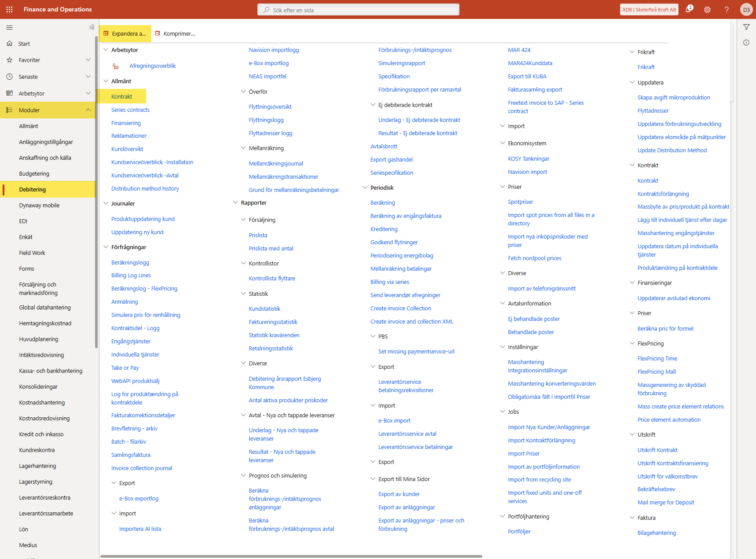Screen dimensions: 756x559
Task: Click the notifications bell icon
Action: pyautogui.click(x=688, y=9)
